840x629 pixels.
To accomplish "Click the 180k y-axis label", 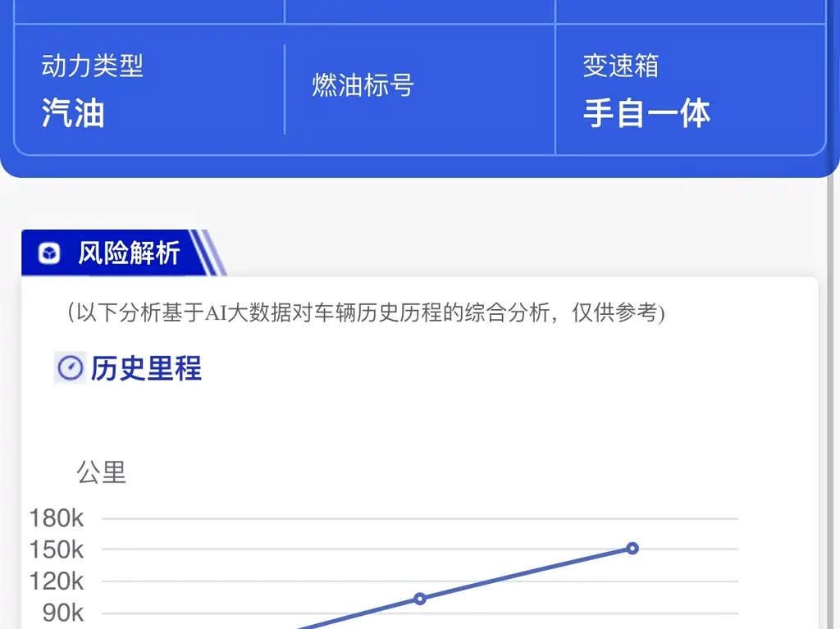I will (56, 518).
